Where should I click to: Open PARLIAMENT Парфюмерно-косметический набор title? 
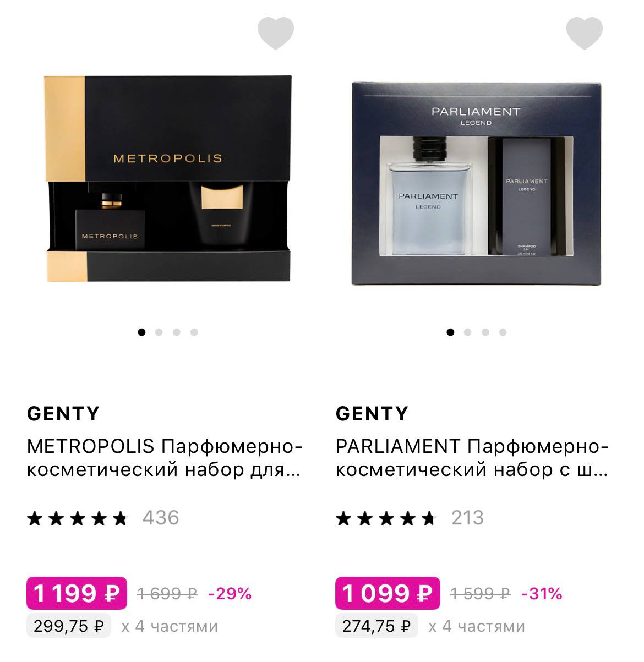[x=472, y=458]
